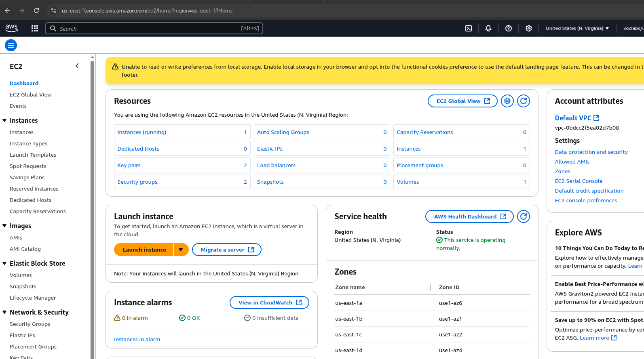644x359 pixels.
Task: Click the AWS search input field
Action: pos(150,28)
